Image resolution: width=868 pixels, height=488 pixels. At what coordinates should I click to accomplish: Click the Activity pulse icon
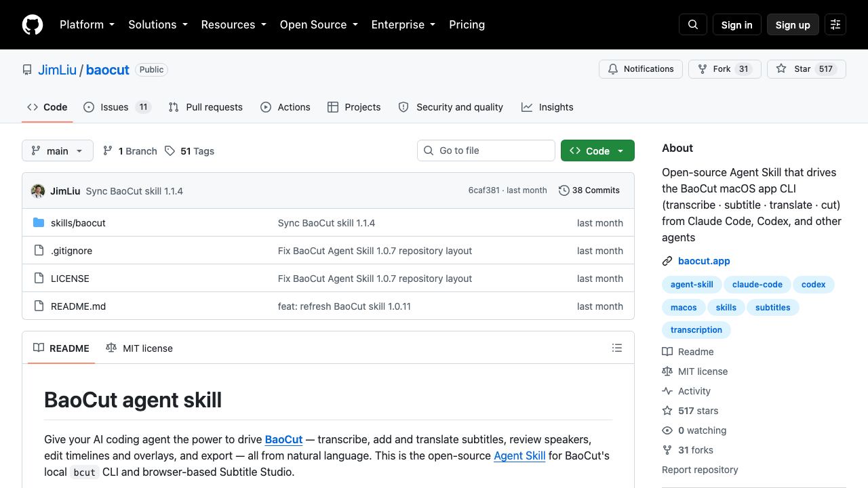click(x=667, y=391)
